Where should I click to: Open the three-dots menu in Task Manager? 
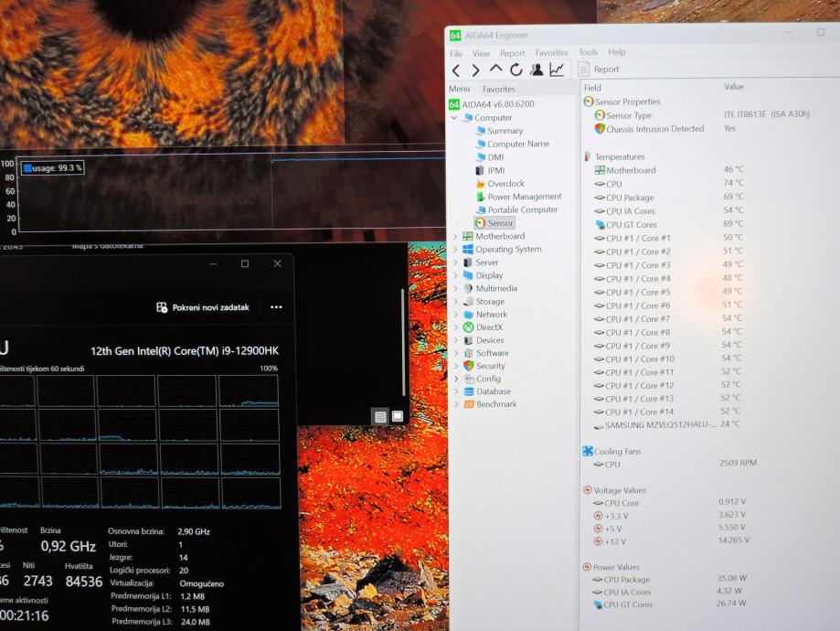coord(276,307)
